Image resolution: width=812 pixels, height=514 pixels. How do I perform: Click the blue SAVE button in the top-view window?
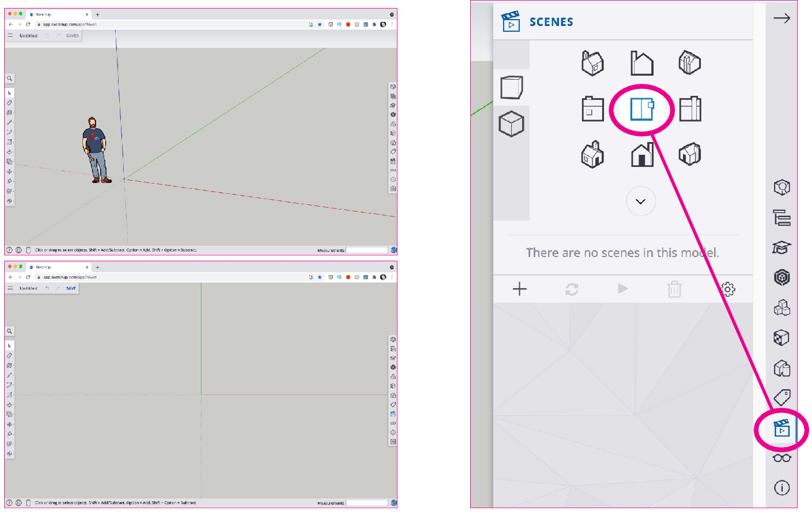coord(71,288)
